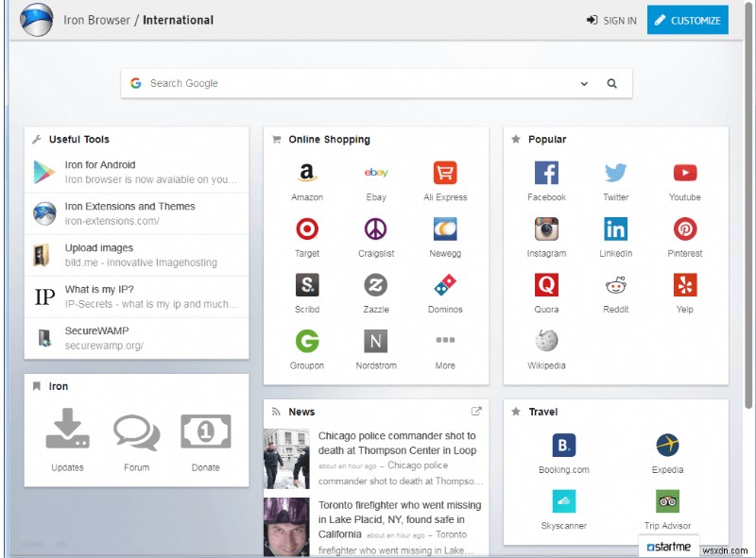
Task: Open the Upload images tool entry
Action: (x=136, y=255)
